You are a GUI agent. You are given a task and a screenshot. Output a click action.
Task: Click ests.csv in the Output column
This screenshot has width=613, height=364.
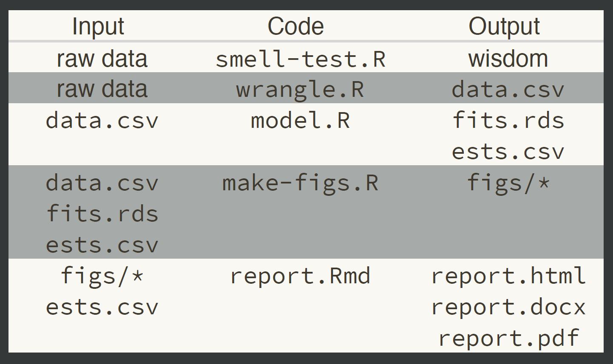coord(508,152)
